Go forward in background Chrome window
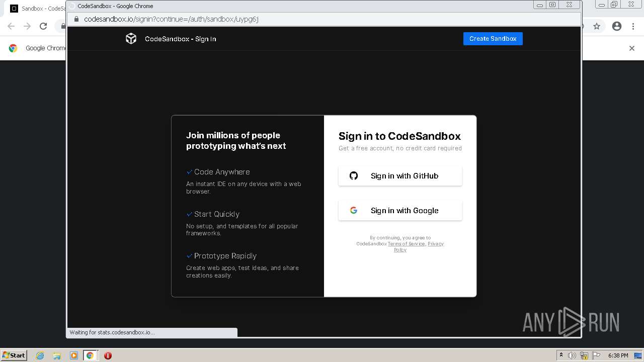 [27, 26]
